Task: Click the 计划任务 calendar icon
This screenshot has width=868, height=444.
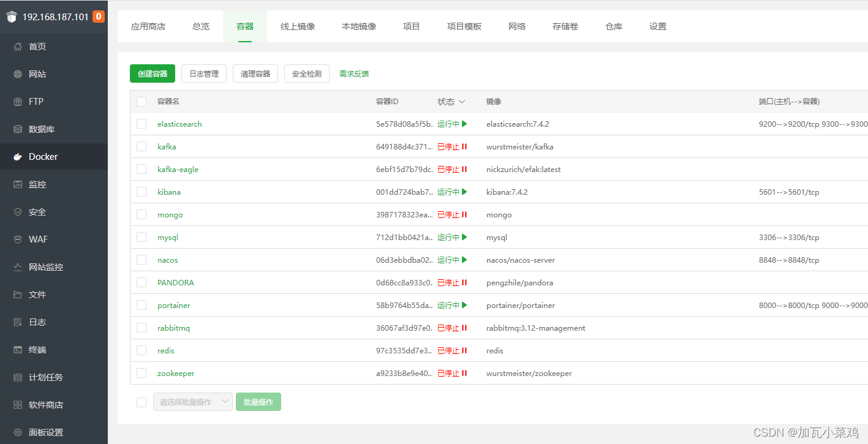Action: (x=18, y=377)
